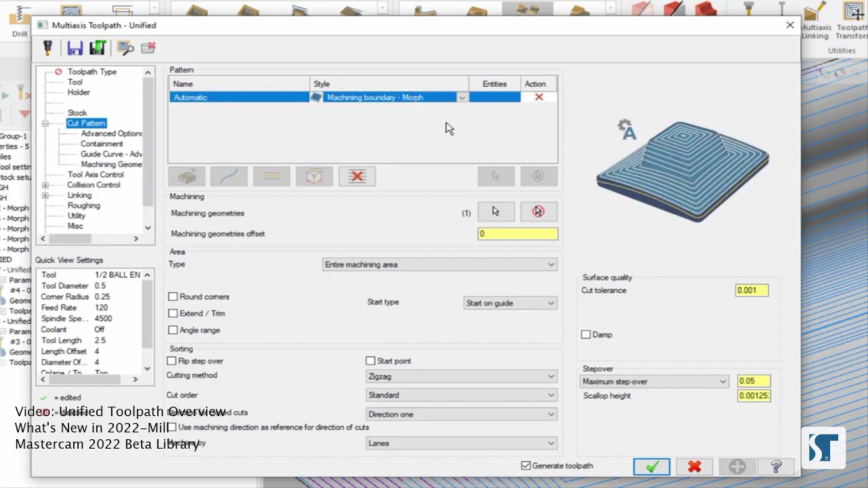This screenshot has width=868, height=488.
Task: Clear machining geometries selection button
Action: pyautogui.click(x=538, y=211)
